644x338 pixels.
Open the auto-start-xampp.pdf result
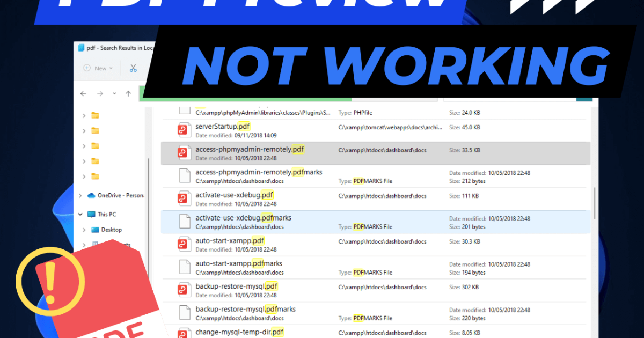(375, 245)
